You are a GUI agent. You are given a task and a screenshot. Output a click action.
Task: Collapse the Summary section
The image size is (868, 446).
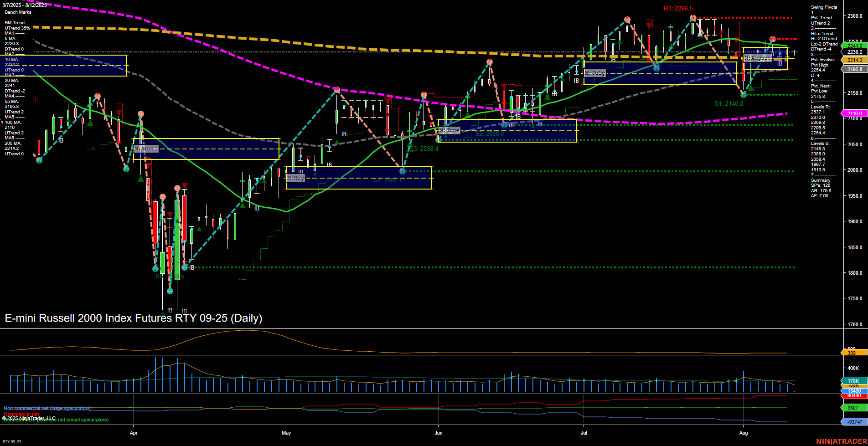coord(821,180)
